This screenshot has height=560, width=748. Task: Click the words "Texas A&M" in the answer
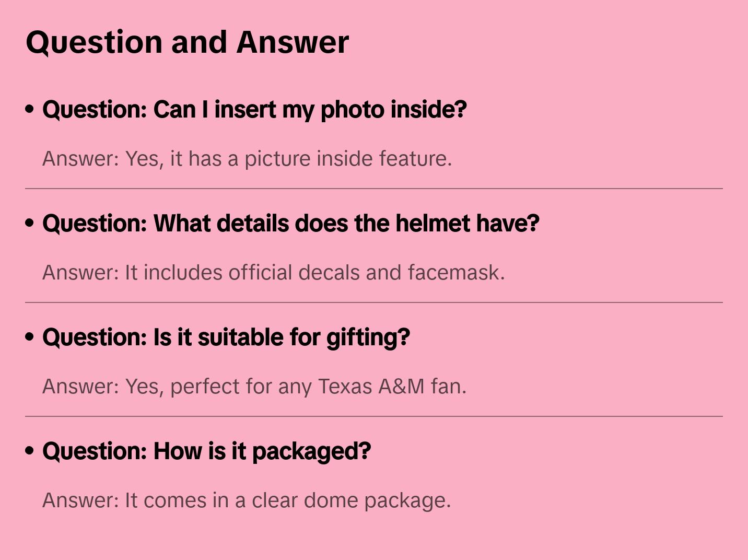pos(371,387)
